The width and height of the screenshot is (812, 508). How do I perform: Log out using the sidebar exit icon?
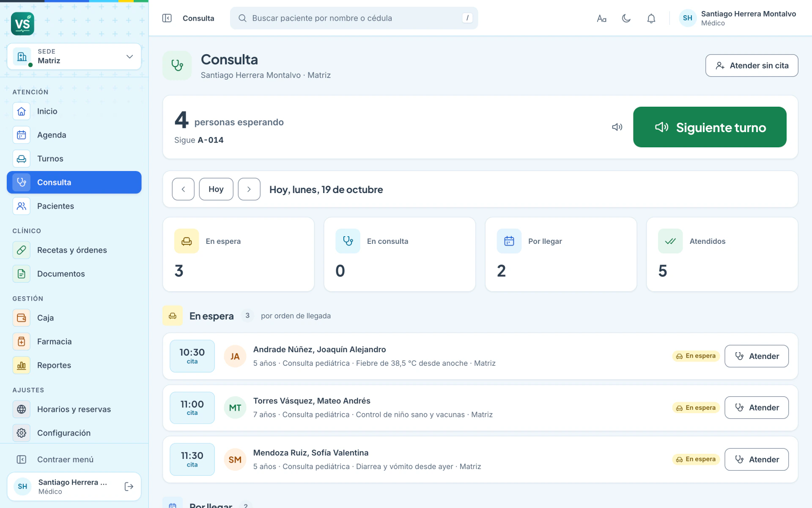pyautogui.click(x=129, y=486)
